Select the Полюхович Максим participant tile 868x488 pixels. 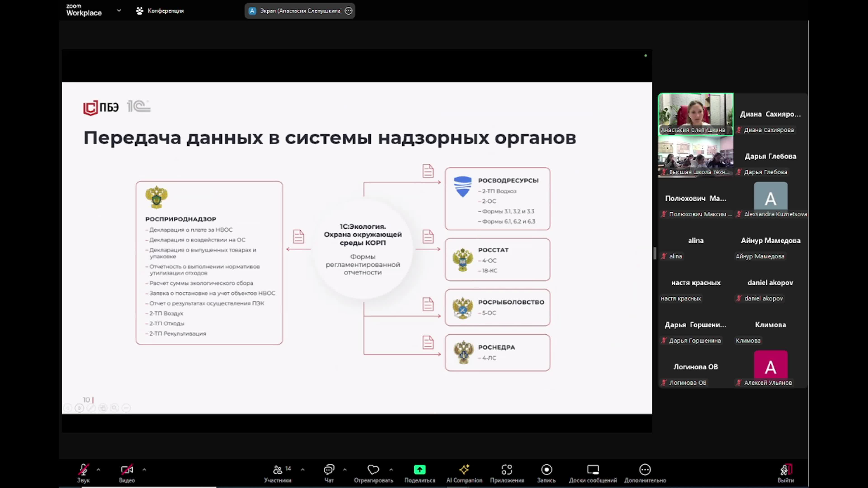[696, 198]
